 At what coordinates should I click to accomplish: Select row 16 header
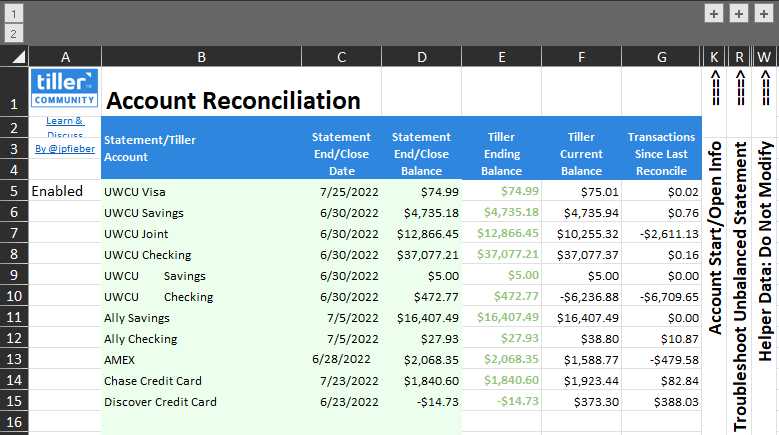click(14, 422)
